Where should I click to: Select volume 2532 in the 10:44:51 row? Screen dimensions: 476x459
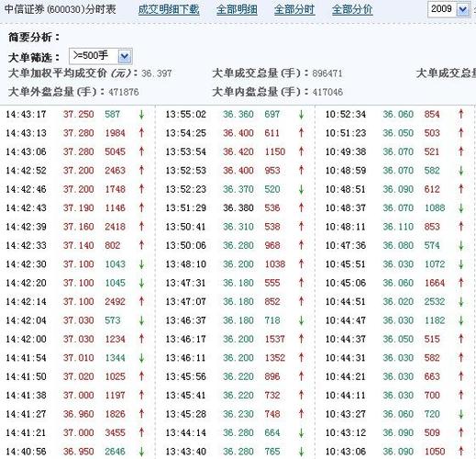tap(435, 302)
